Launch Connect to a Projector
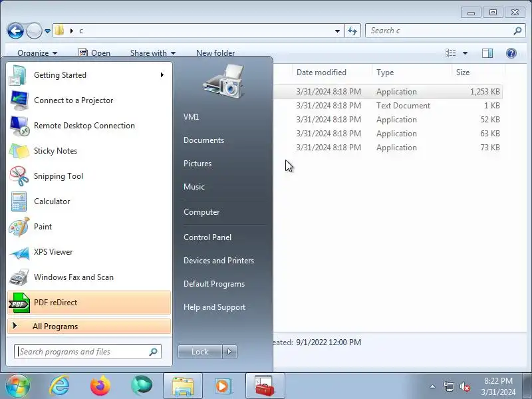The height and width of the screenshot is (399, 532). tap(89, 100)
